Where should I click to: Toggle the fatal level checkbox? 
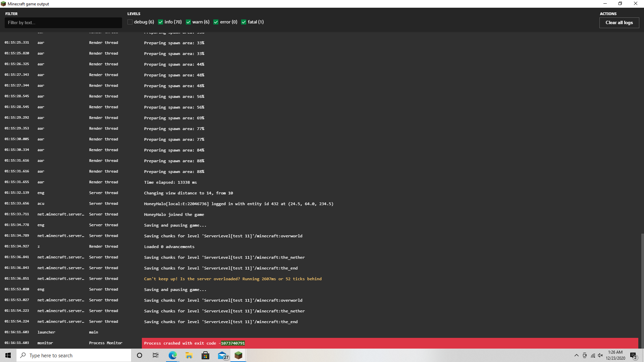click(244, 22)
